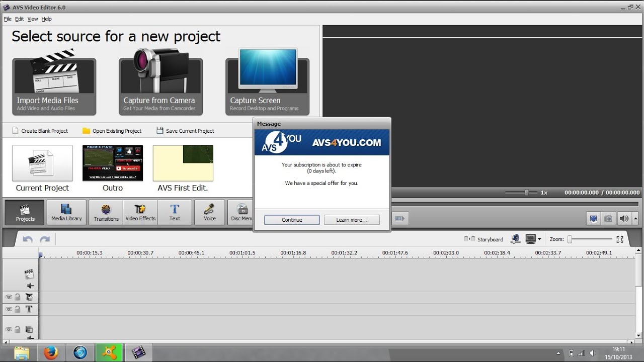The image size is (644, 362).
Task: Open File Explorer from the taskbar
Action: [x=22, y=353]
